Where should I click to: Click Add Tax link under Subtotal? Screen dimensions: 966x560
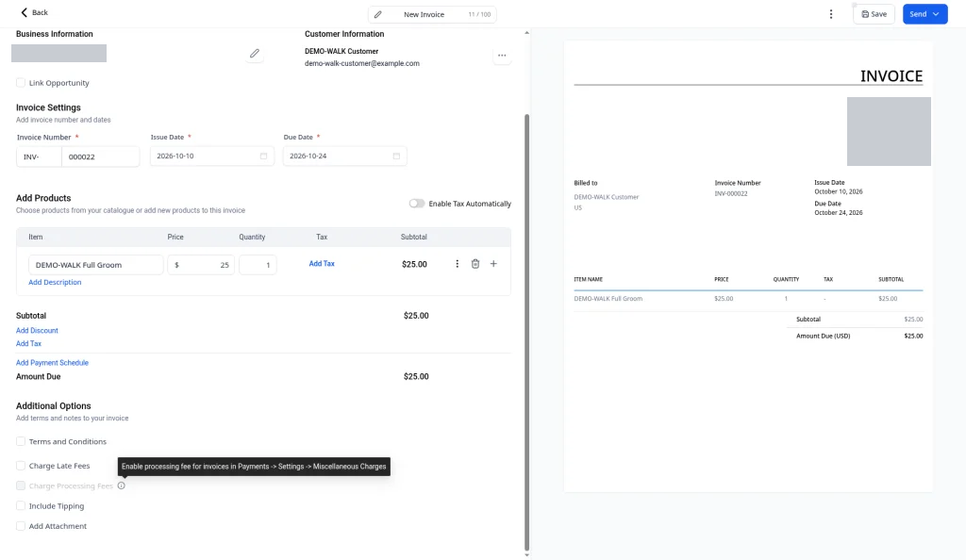[29, 343]
